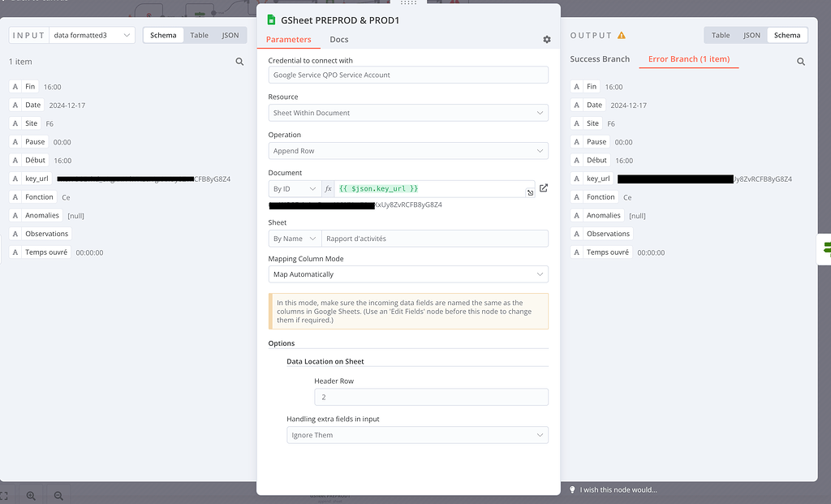The height and width of the screenshot is (504, 831).
Task: Expand the Document expression editor icon
Action: 531,194
